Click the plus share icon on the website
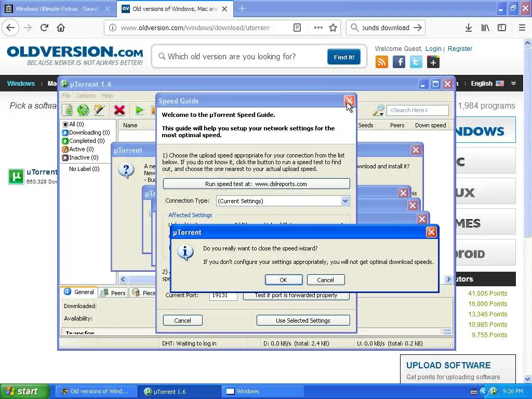This screenshot has width=532, height=399. [x=433, y=62]
